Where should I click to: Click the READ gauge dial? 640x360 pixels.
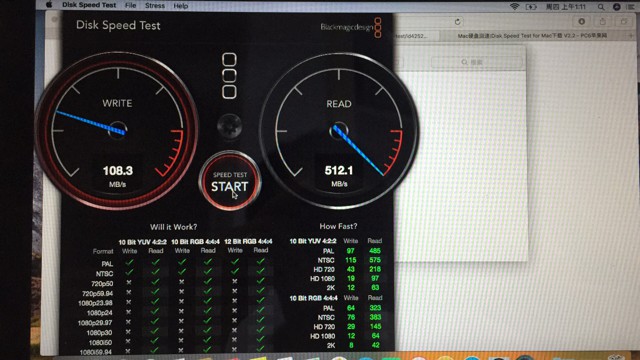point(339,131)
